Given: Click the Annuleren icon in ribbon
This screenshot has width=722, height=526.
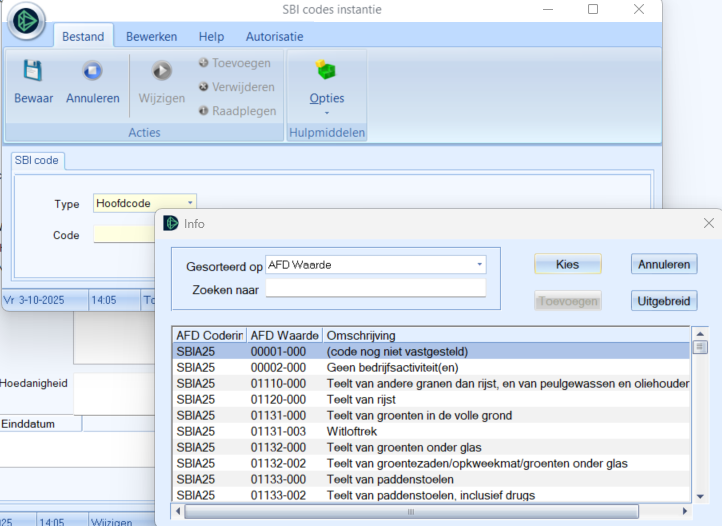Looking at the screenshot, I should [x=93, y=72].
